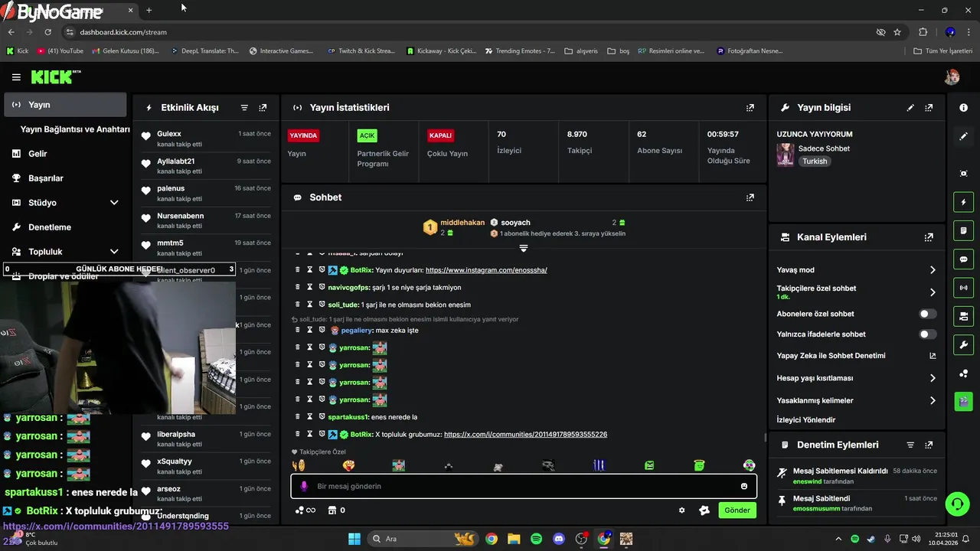Screen dimensions: 980x551
Task: Open chat settings gear icon
Action: pyautogui.click(x=681, y=510)
